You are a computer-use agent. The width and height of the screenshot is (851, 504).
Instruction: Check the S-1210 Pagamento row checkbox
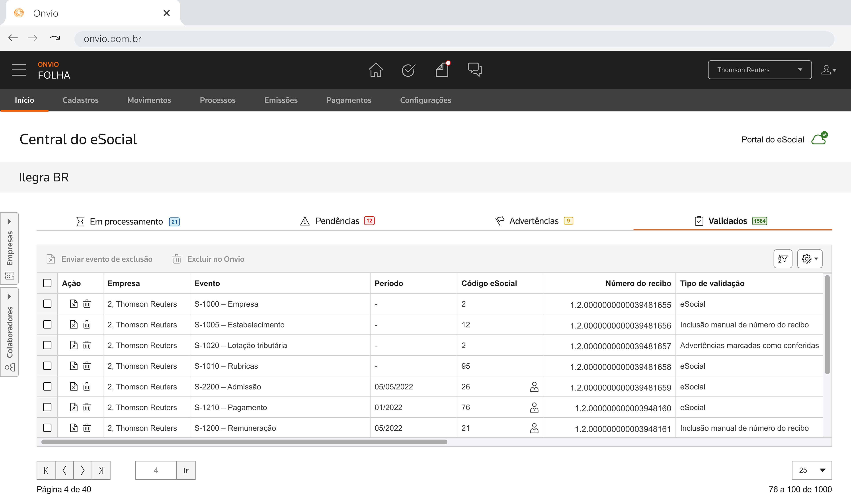[x=47, y=407]
